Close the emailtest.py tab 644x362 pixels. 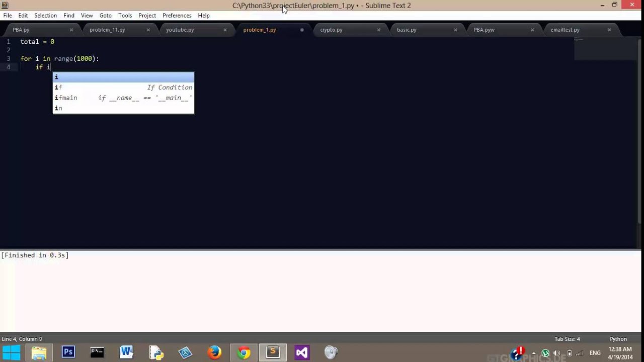(609, 30)
